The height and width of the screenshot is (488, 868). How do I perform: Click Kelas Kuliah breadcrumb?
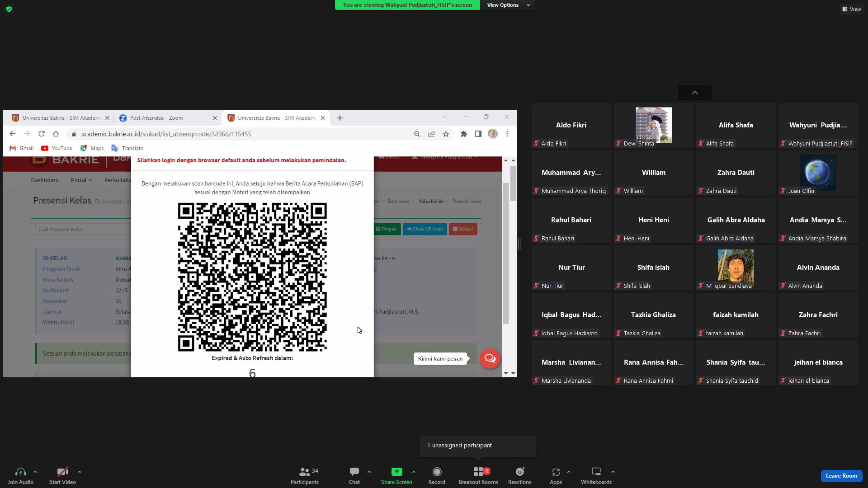point(431,202)
